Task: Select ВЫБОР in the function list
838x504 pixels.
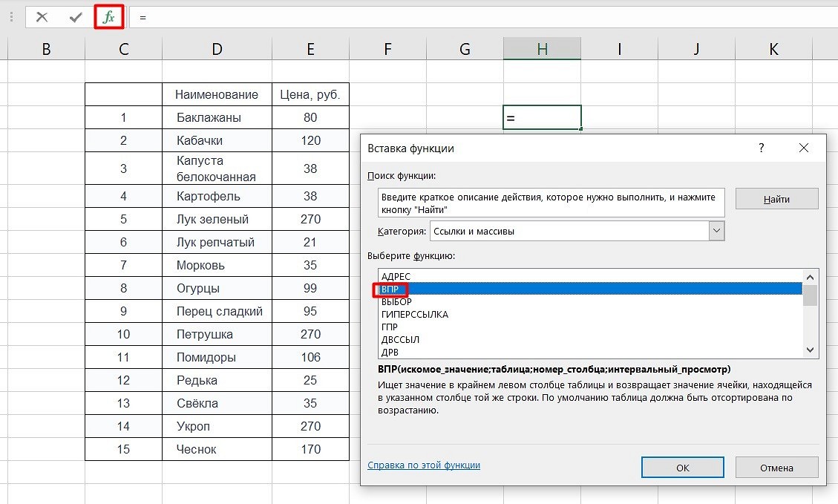Action: pyautogui.click(x=591, y=302)
